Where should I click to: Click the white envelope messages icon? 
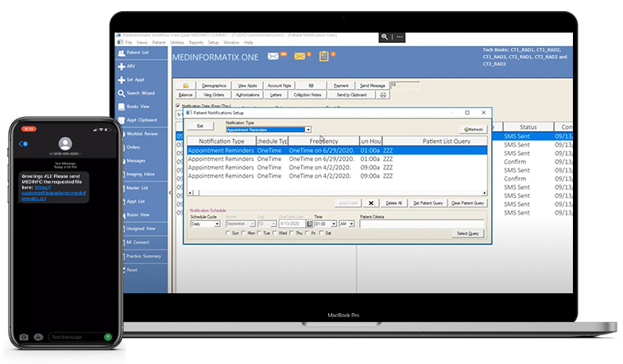pos(273,56)
